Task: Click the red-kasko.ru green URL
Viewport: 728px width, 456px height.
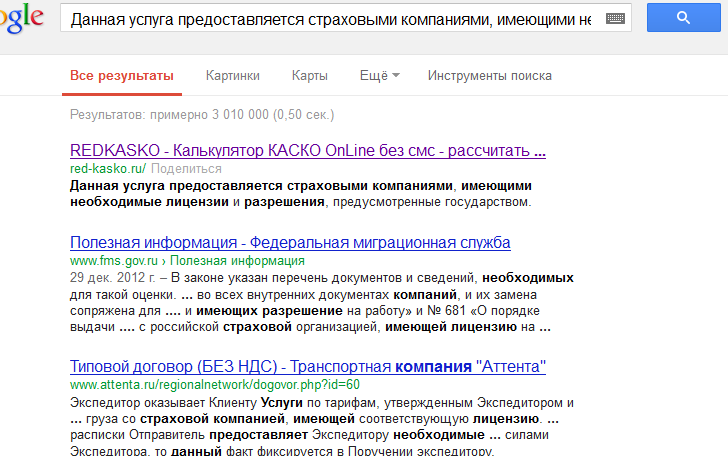Action: coord(108,169)
